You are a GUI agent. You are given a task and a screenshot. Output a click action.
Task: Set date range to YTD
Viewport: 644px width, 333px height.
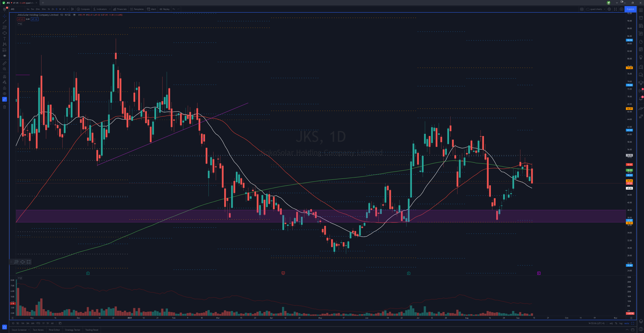[38, 323]
